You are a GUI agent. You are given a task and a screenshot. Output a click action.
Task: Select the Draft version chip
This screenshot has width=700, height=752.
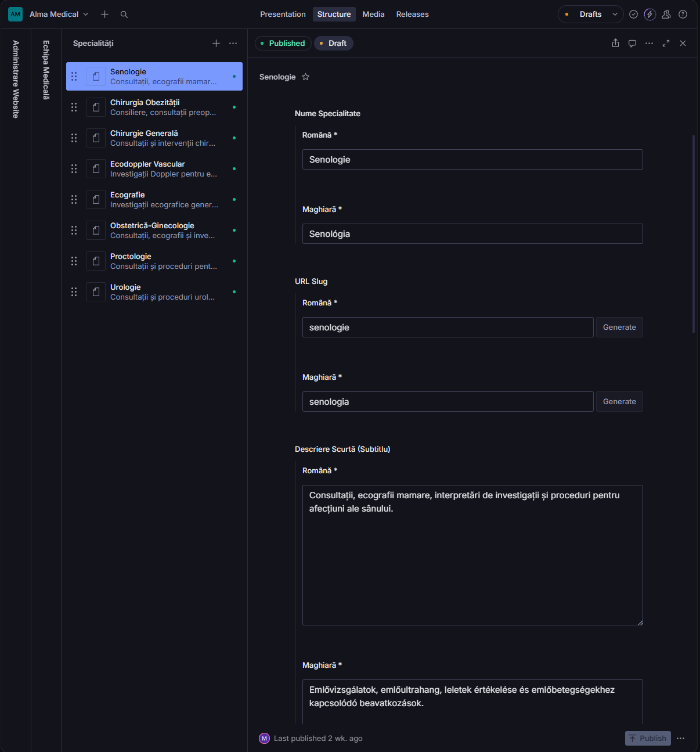pyautogui.click(x=333, y=43)
